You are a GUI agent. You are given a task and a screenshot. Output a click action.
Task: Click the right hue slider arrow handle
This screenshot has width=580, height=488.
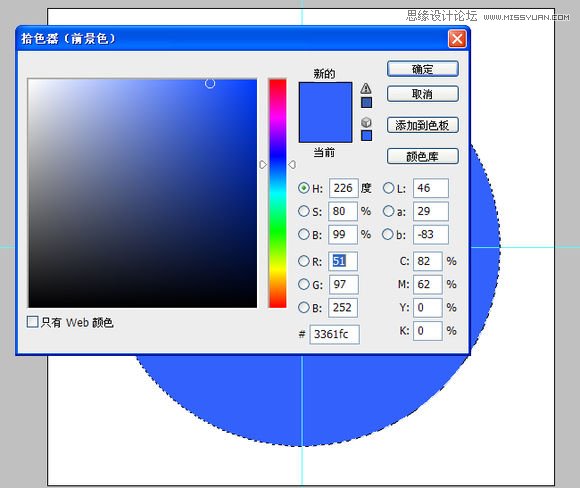point(292,165)
